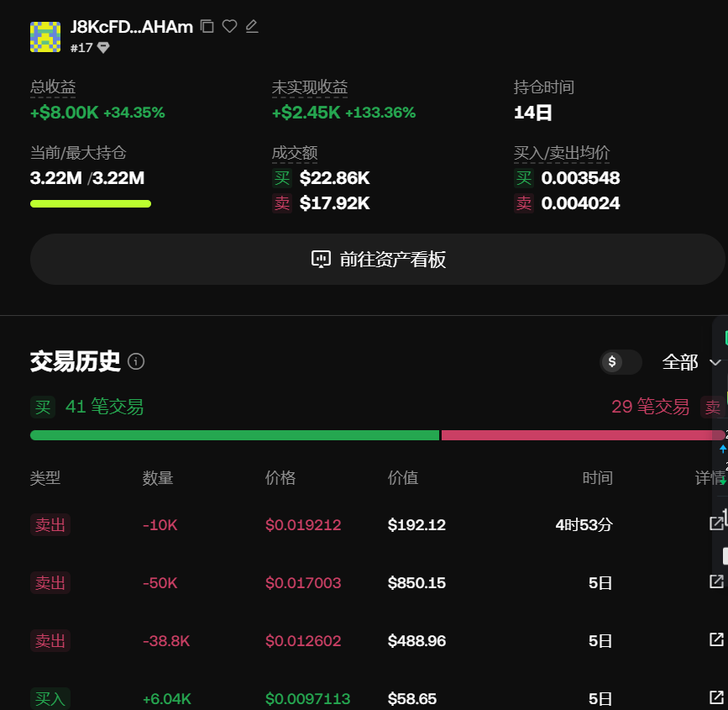Click the 未实现收益 label
728x710 pixels.
tap(310, 87)
